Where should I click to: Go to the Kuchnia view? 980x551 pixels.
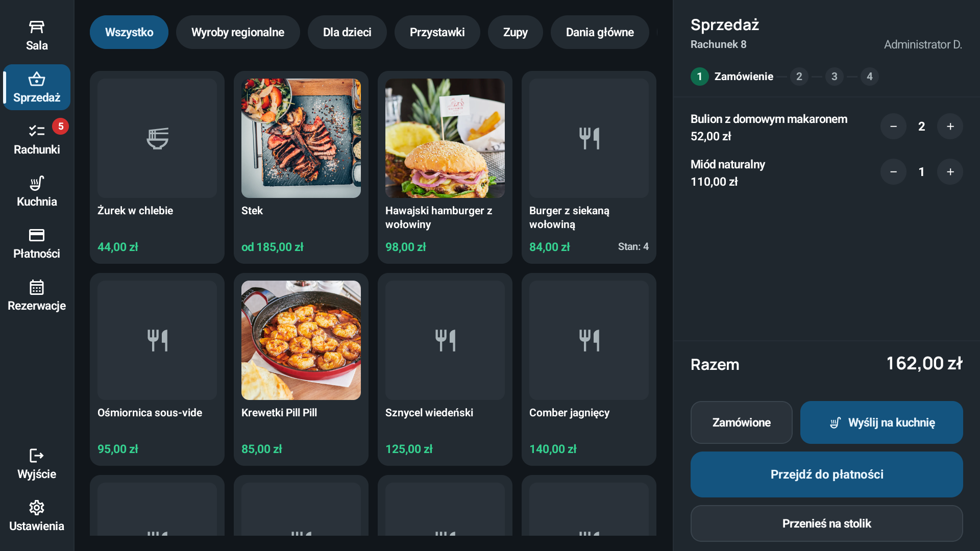click(x=37, y=191)
